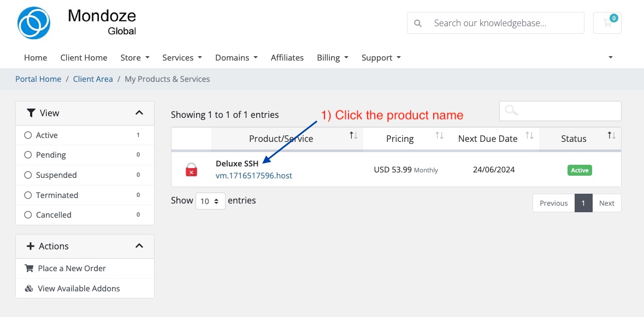The width and height of the screenshot is (644, 317).
Task: Click the cart icon beside Place a New Order
Action: [x=30, y=268]
